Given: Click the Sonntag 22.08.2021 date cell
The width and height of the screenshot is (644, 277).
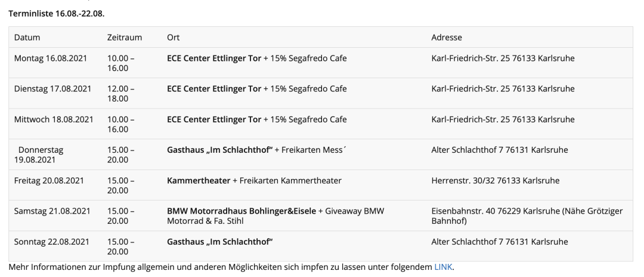Looking at the screenshot, I should [x=52, y=241].
